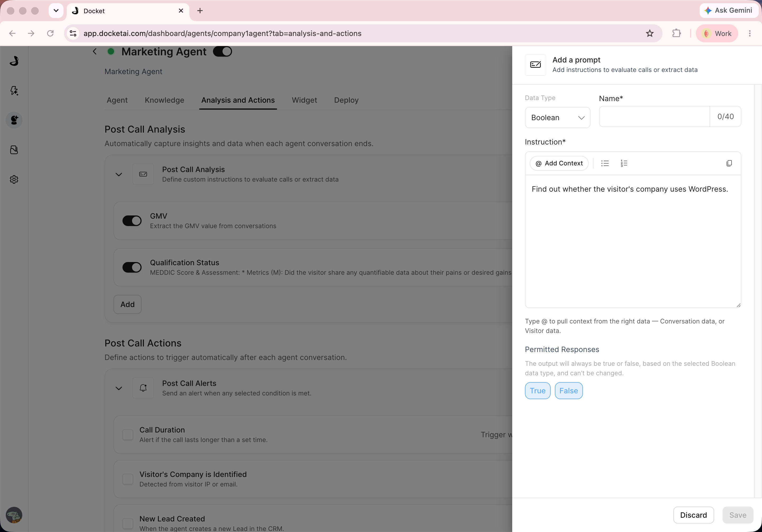Viewport: 762px width, 532px height.
Task: Click the False permitted response chip
Action: click(569, 391)
